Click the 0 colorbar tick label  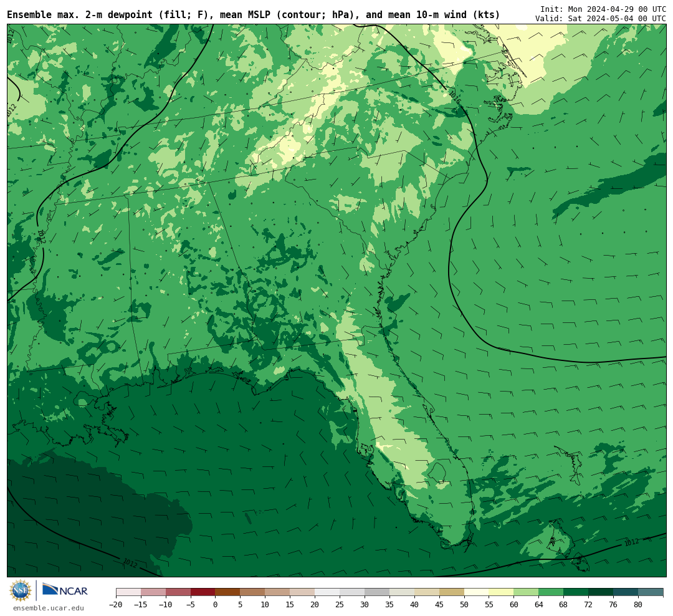[216, 605]
